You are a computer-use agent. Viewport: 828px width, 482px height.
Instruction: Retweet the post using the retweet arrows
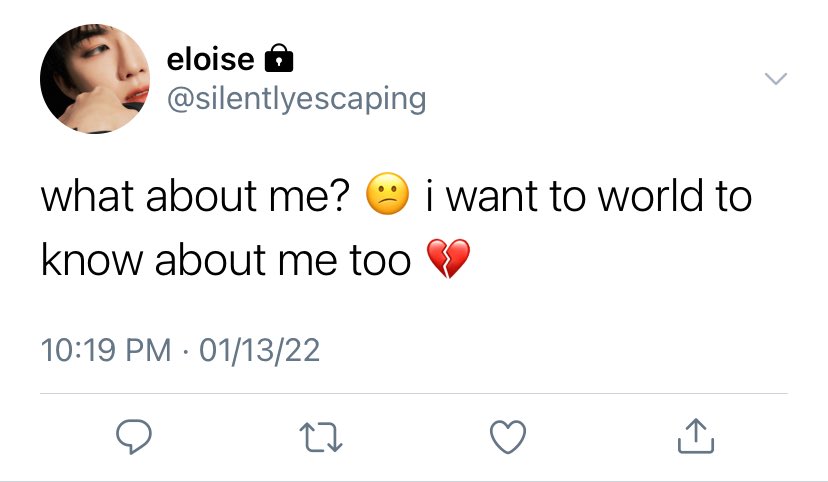pyautogui.click(x=321, y=437)
